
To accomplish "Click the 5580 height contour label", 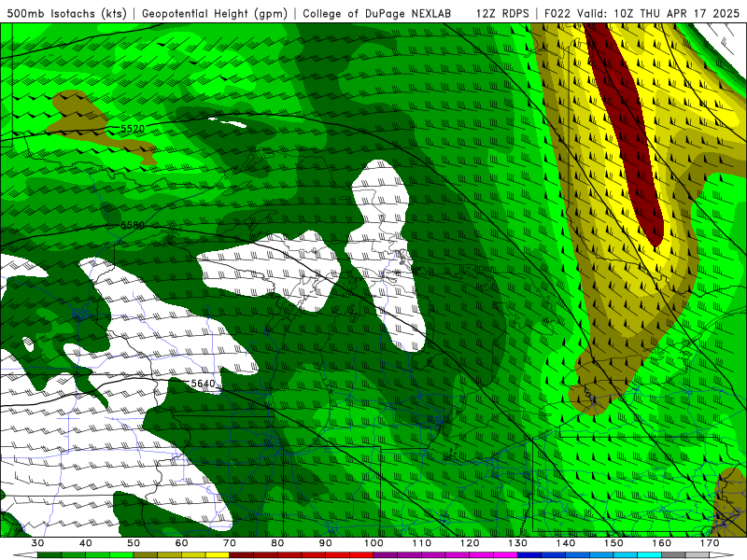I will (x=133, y=225).
